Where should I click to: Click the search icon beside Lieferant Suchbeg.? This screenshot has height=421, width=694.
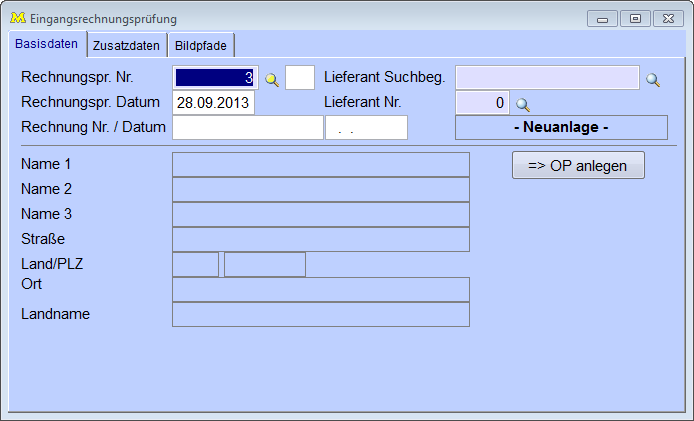[653, 79]
